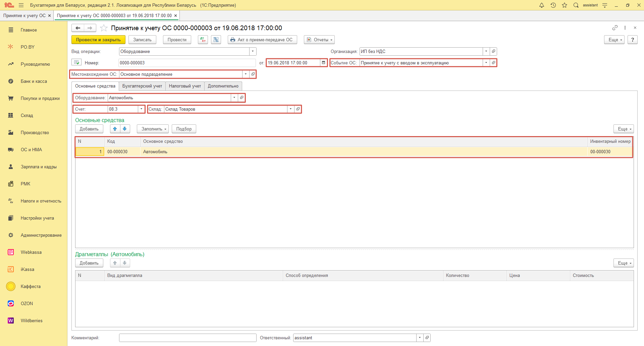Open the Отчеты dropdown menu
The height and width of the screenshot is (346, 644).
coord(319,40)
